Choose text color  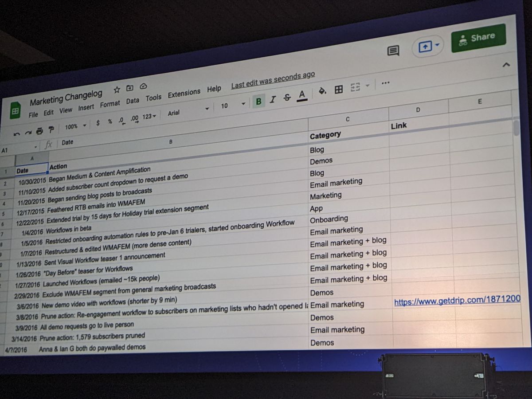(x=302, y=95)
